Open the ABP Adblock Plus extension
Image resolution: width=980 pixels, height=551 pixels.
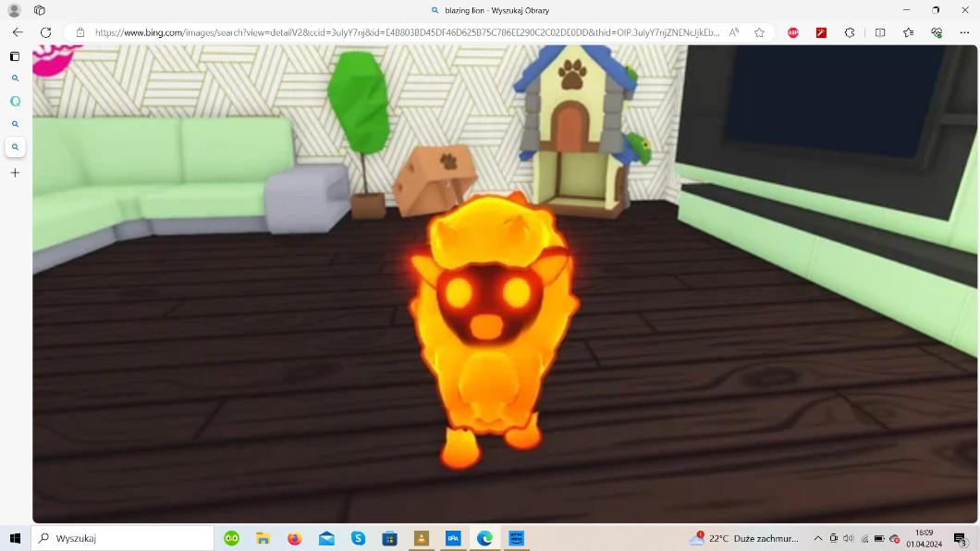coord(792,32)
